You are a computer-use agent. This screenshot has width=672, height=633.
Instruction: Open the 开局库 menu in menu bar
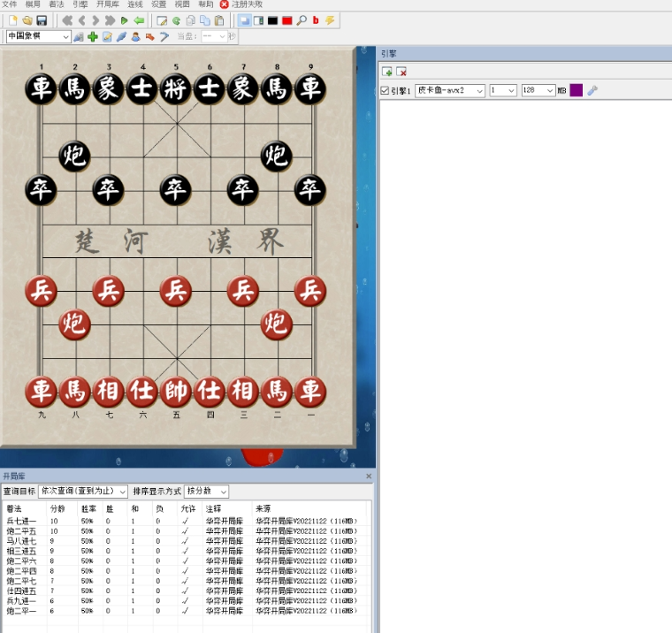[108, 4]
